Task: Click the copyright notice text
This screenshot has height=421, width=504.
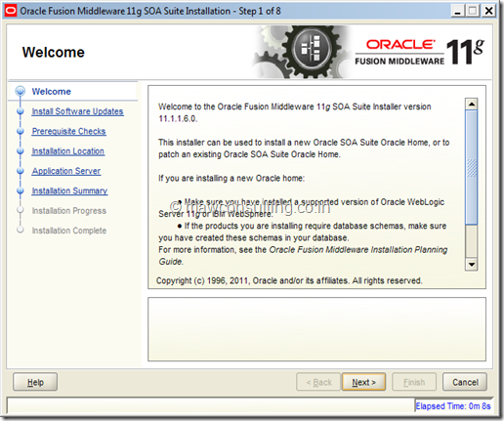Action: 289,280
